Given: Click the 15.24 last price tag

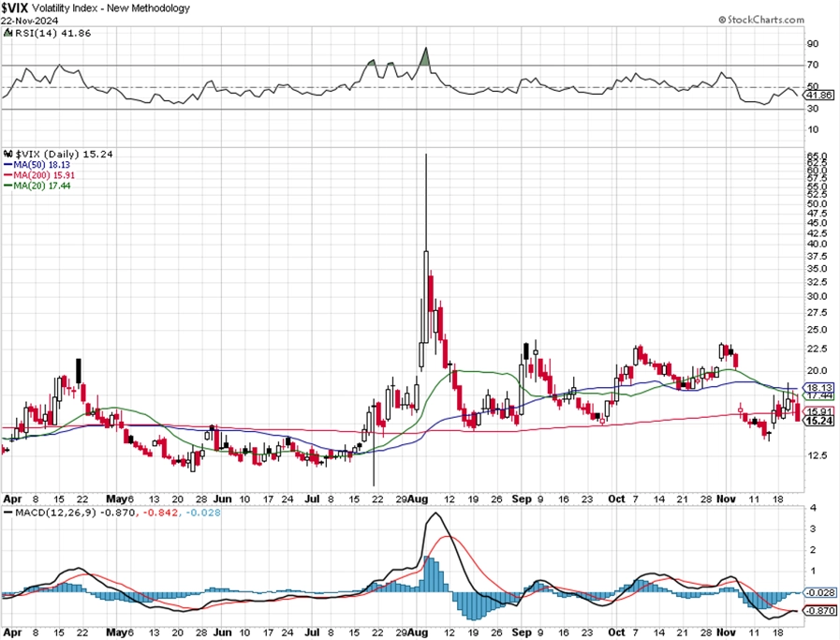Looking at the screenshot, I should (x=818, y=421).
